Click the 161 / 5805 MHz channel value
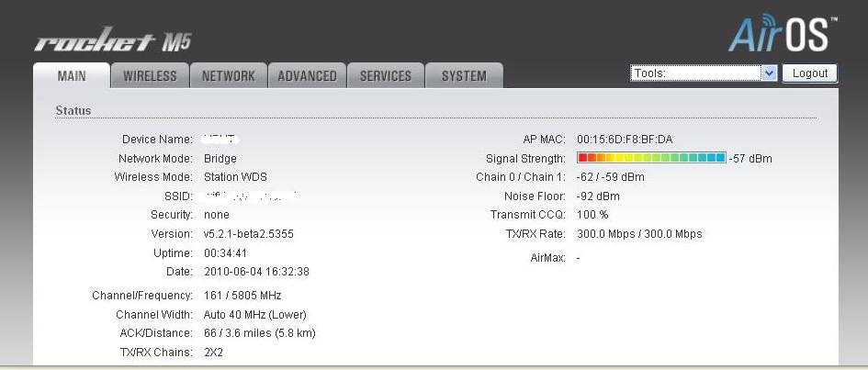Viewport: 868px width, 370px height. coord(242,296)
